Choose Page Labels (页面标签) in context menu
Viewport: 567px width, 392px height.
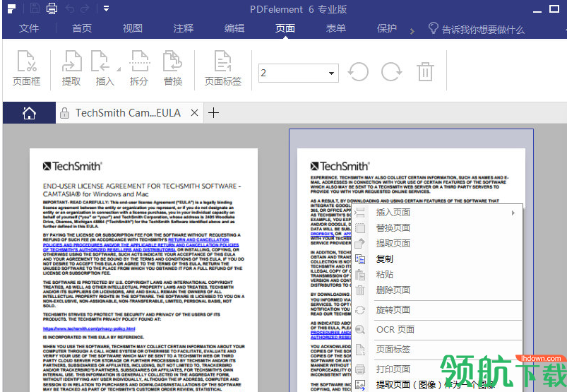[438, 350]
